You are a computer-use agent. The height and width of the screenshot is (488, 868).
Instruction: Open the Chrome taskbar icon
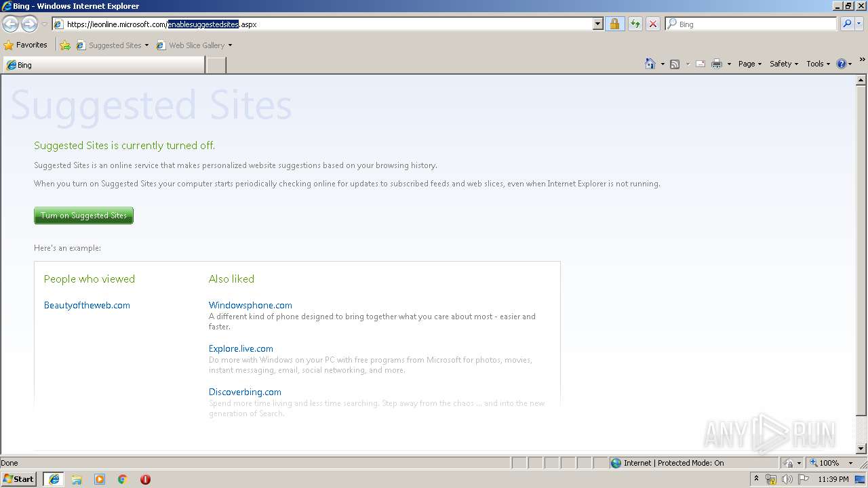(123, 479)
